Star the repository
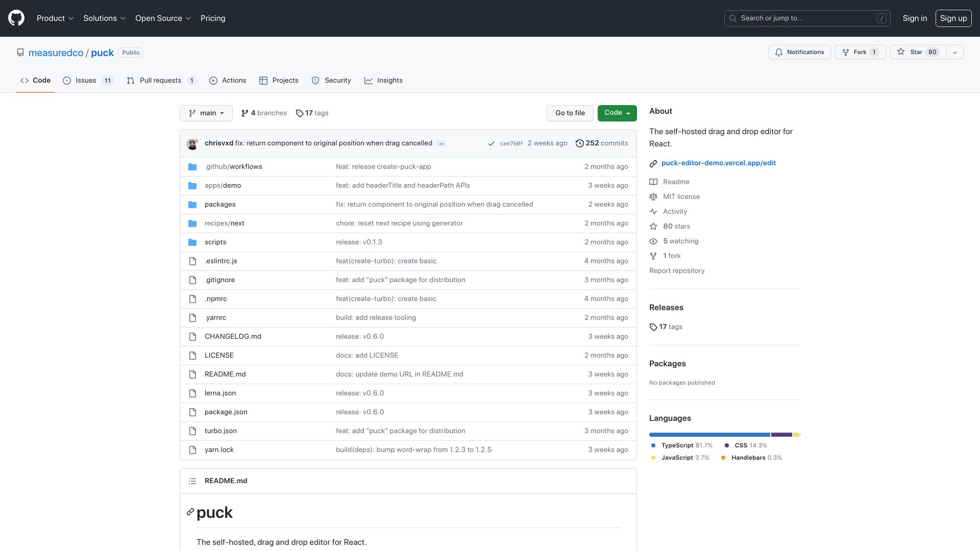This screenshot has width=980, height=551. [918, 52]
